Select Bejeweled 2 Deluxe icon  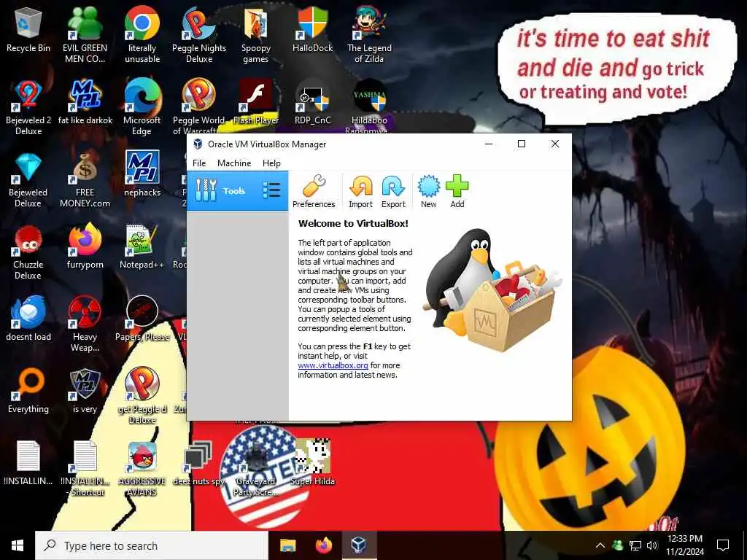28,107
